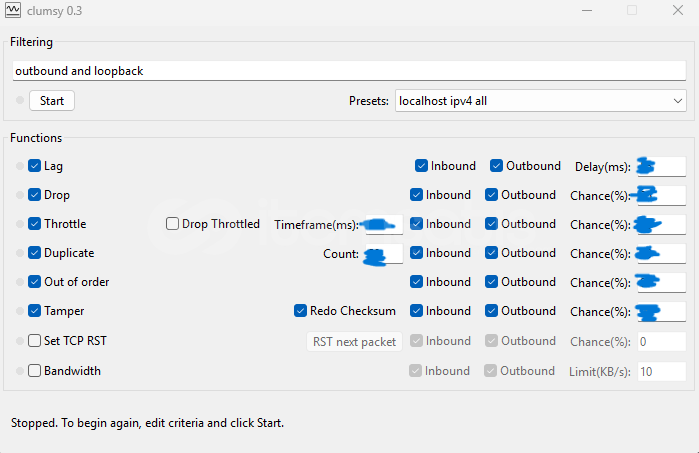
Task: Toggle the Throttle function checkbox
Action: tap(35, 224)
